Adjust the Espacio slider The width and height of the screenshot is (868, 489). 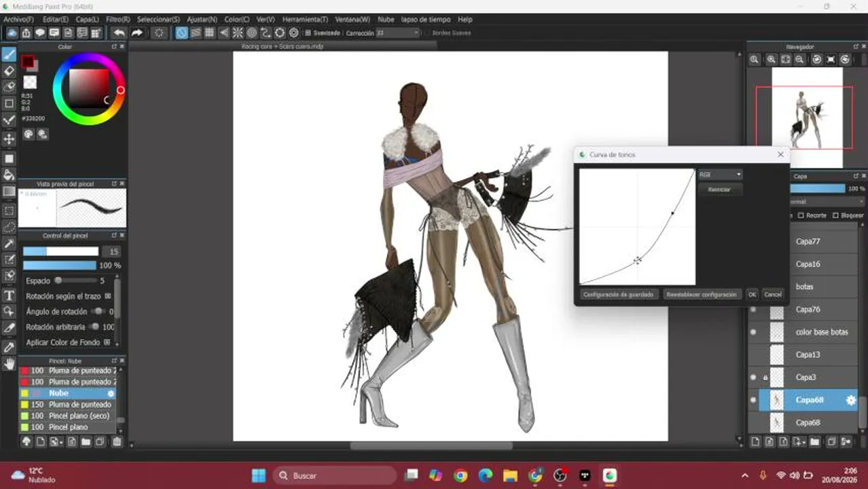pos(77,280)
